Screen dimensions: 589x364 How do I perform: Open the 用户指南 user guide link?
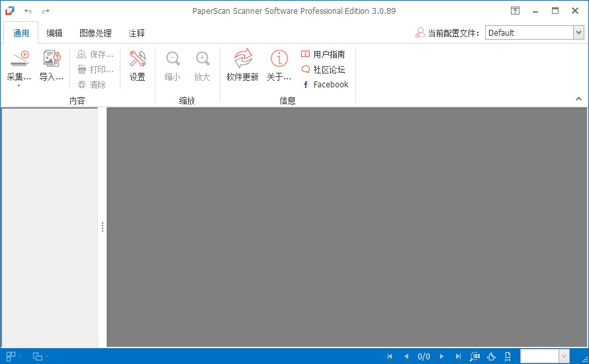pos(323,54)
